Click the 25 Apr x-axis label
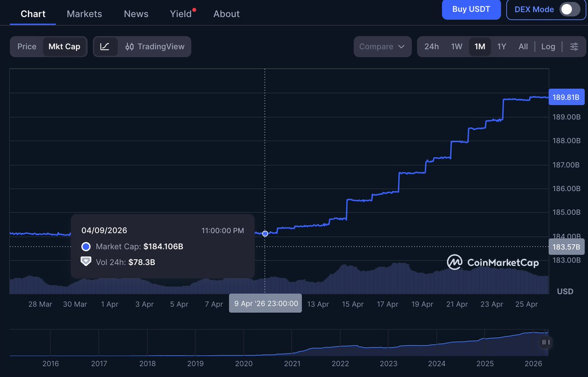This screenshot has width=588, height=377. click(526, 304)
